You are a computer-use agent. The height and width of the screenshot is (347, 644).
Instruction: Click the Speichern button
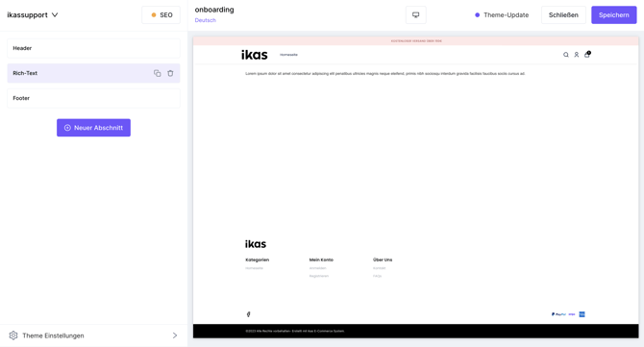click(613, 14)
